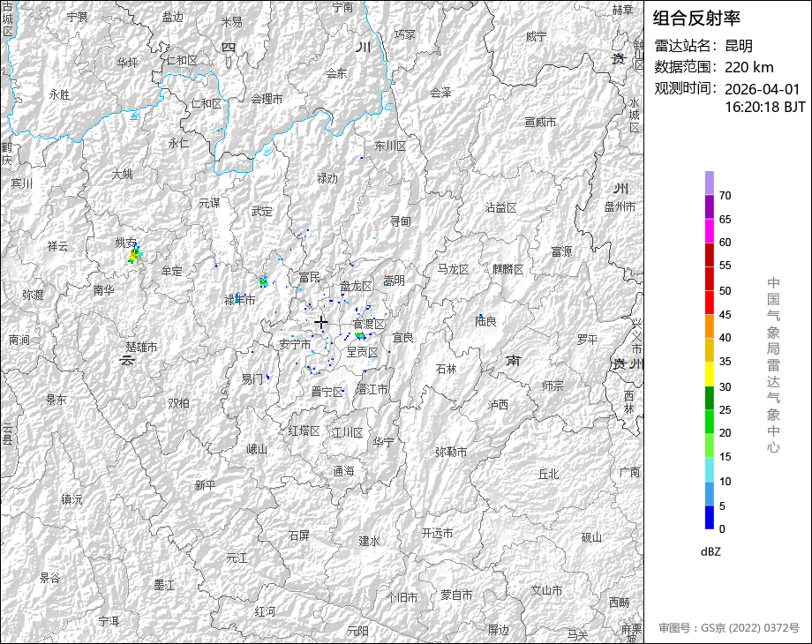Click the radar station name 昆明

point(739,46)
